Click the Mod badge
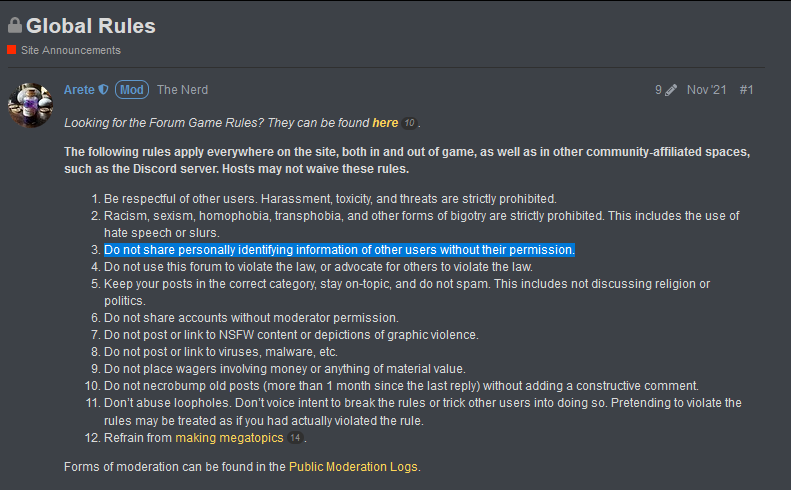791x490 pixels. [132, 90]
